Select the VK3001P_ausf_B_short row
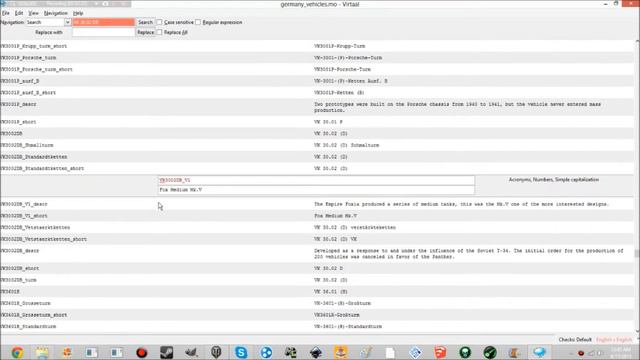 [317, 93]
